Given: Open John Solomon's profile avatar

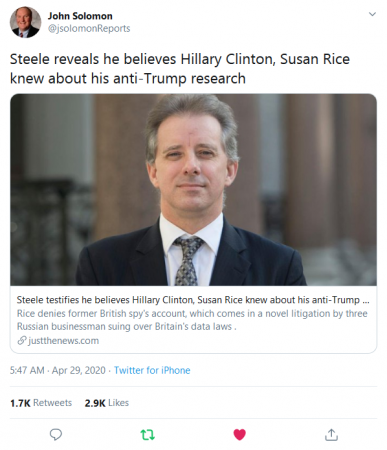Looking at the screenshot, I should (x=25, y=22).
